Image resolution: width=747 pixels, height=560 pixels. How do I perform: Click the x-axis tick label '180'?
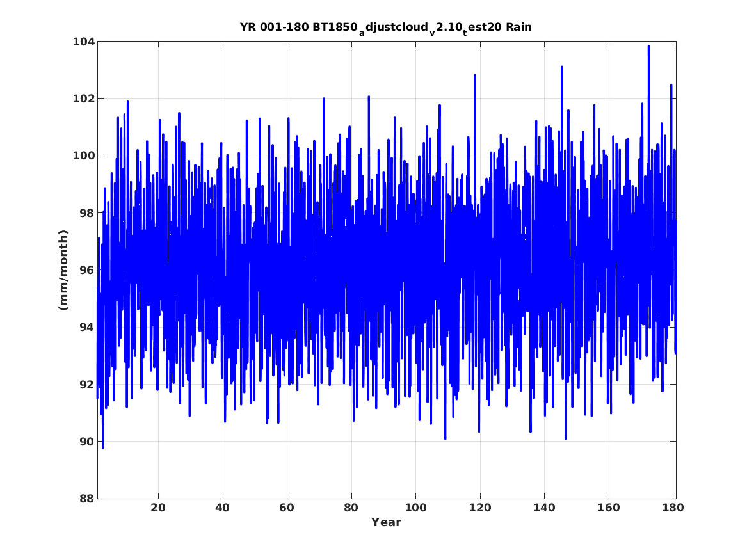(673, 508)
